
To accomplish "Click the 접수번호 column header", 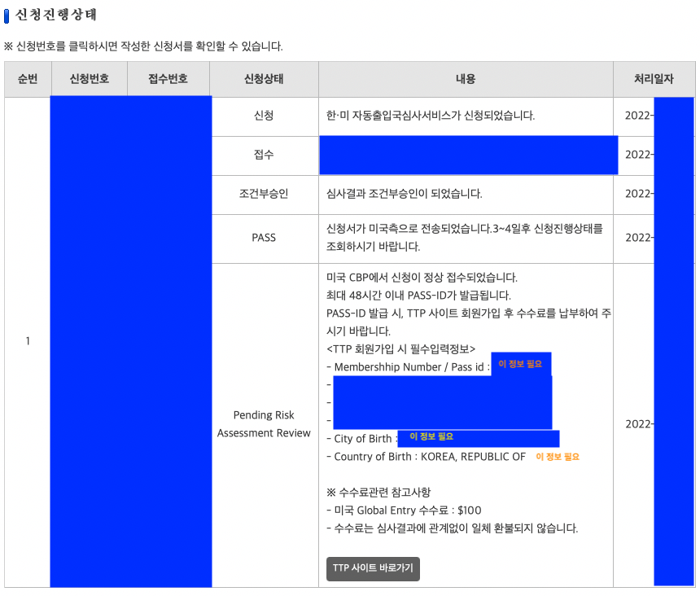I will [169, 79].
